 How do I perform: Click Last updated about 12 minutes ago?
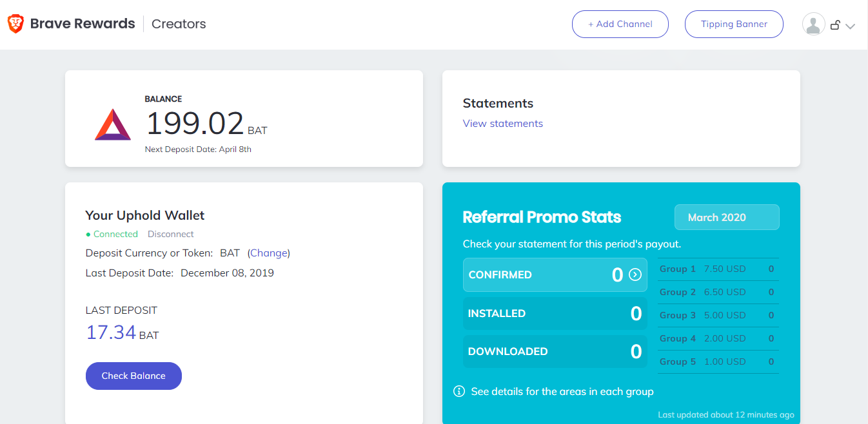[x=726, y=415]
